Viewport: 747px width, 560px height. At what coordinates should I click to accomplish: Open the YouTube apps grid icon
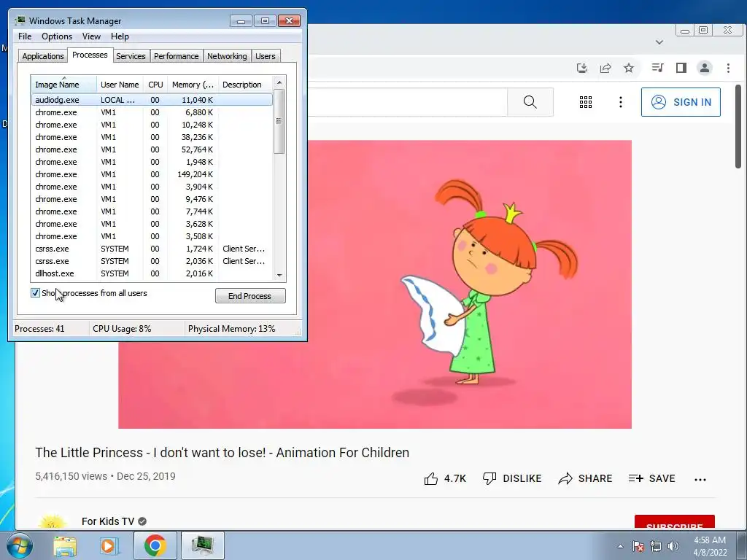[586, 102]
